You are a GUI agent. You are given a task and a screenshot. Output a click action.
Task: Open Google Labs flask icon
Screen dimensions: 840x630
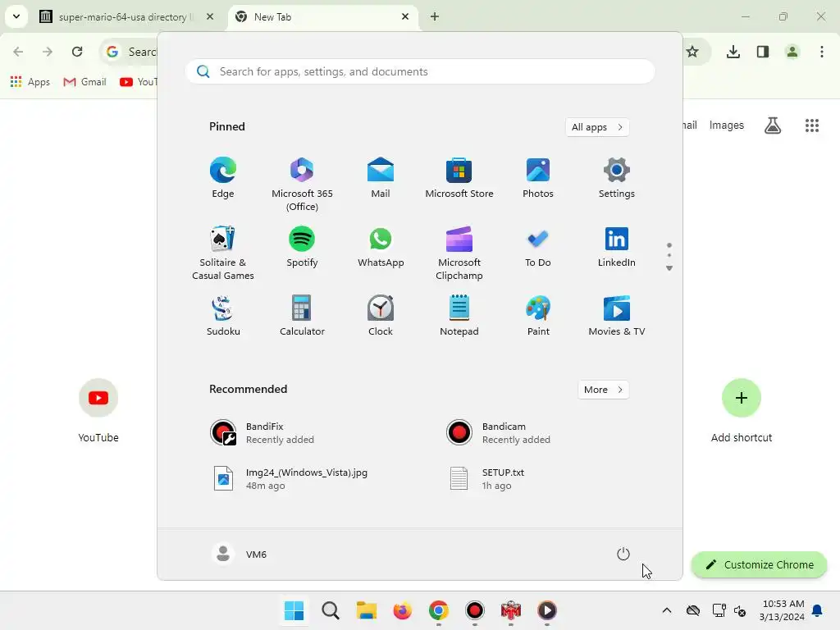pos(773,126)
